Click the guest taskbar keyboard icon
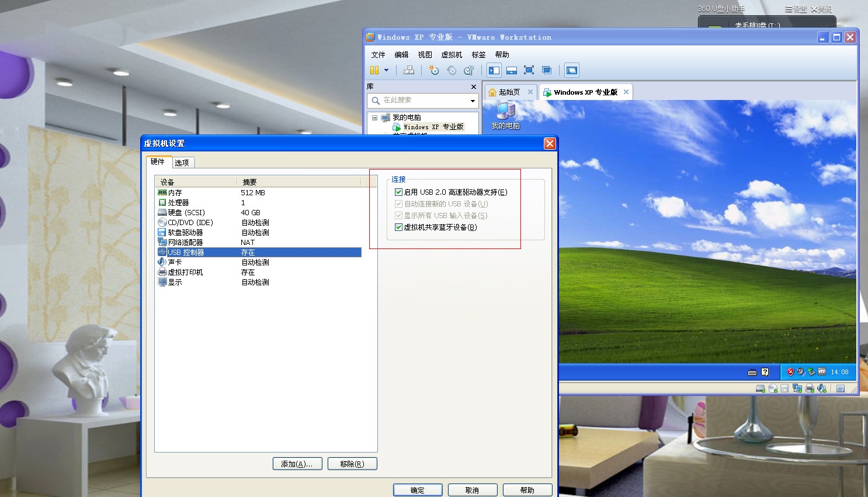The height and width of the screenshot is (497, 868). [x=752, y=372]
